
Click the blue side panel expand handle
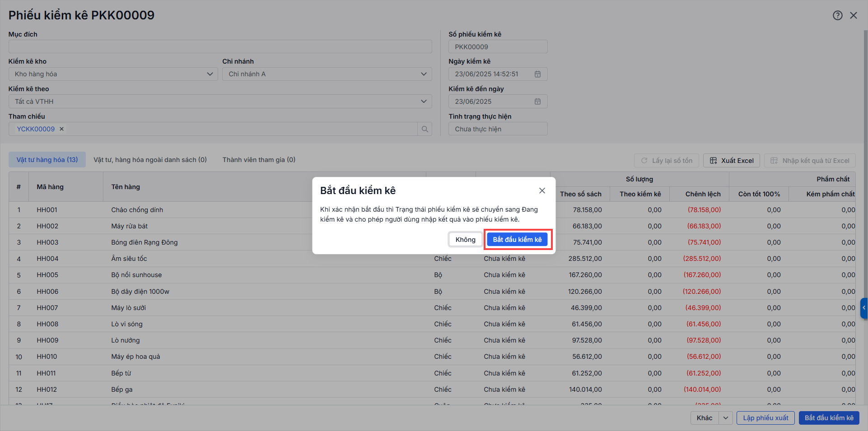864,308
